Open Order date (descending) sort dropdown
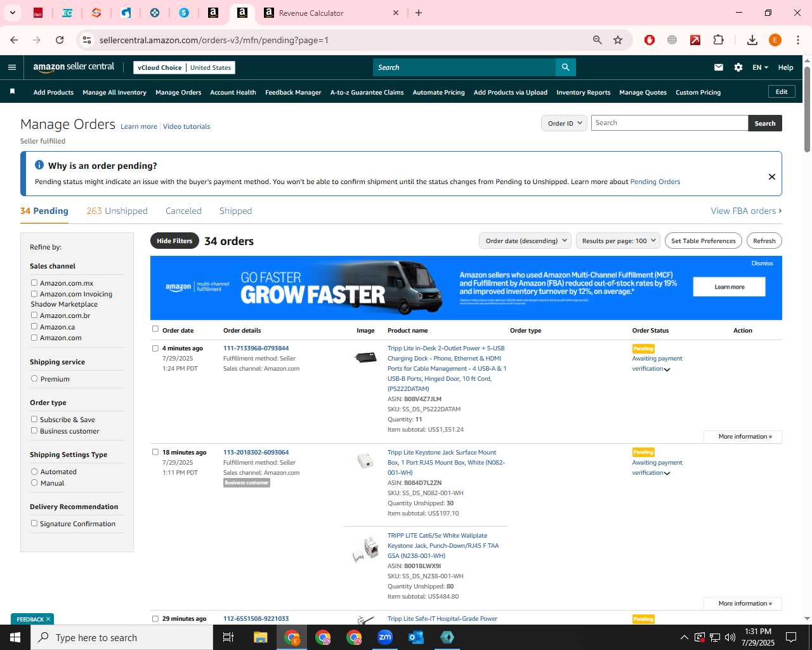 pyautogui.click(x=525, y=241)
